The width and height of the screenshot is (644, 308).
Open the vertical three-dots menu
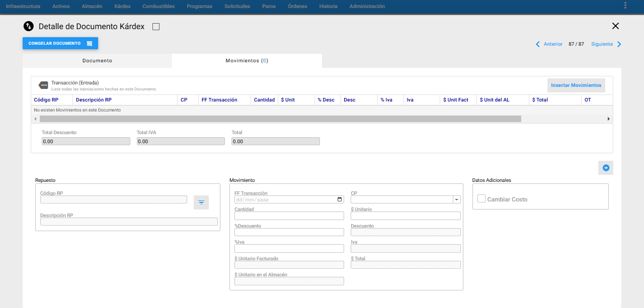625,6
